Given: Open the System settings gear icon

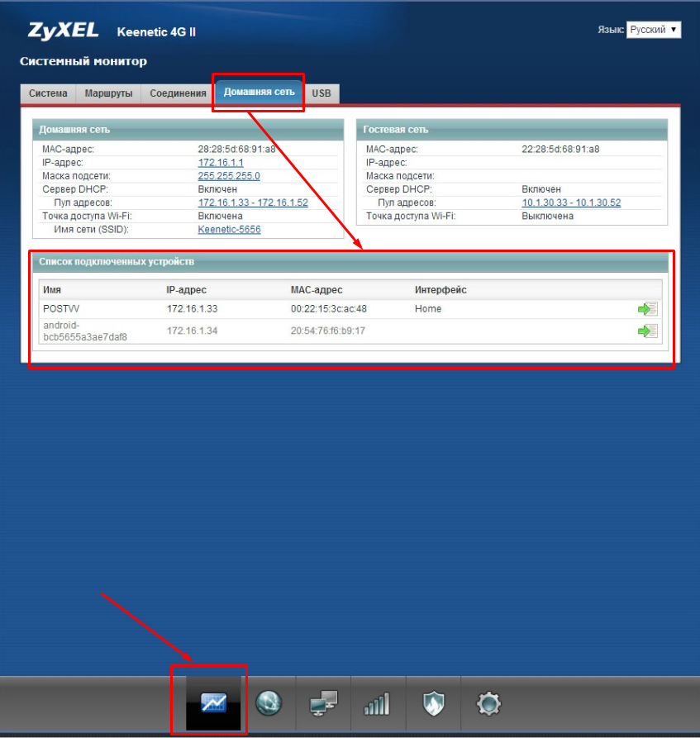Looking at the screenshot, I should point(488,703).
